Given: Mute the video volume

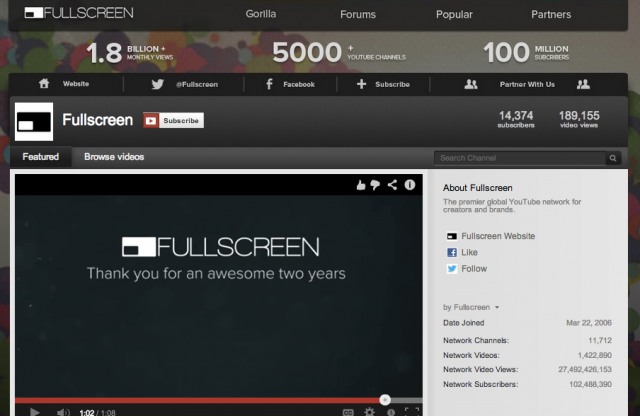Looking at the screenshot, I should click(63, 411).
